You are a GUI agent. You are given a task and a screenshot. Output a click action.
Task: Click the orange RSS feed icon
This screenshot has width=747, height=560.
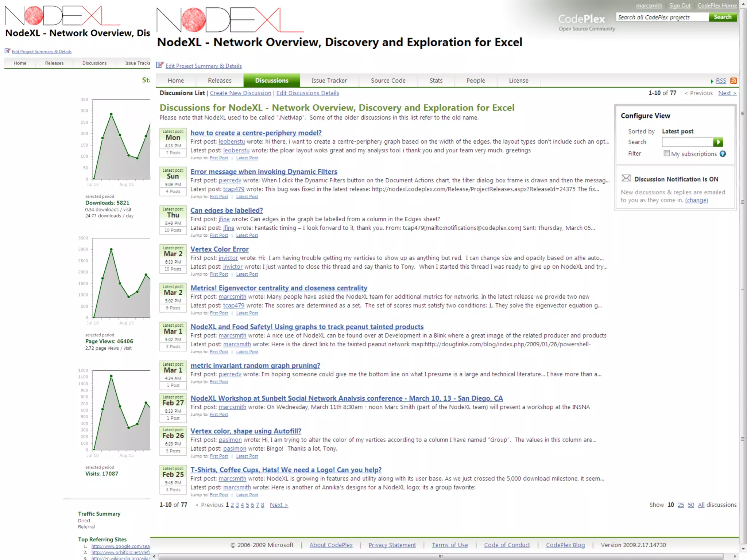click(x=734, y=81)
